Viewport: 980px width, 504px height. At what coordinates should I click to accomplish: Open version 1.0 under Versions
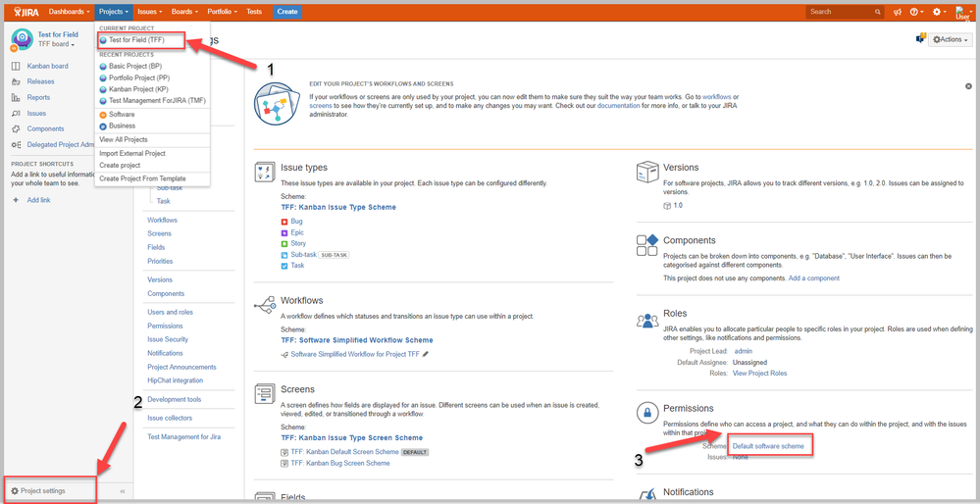click(x=678, y=205)
